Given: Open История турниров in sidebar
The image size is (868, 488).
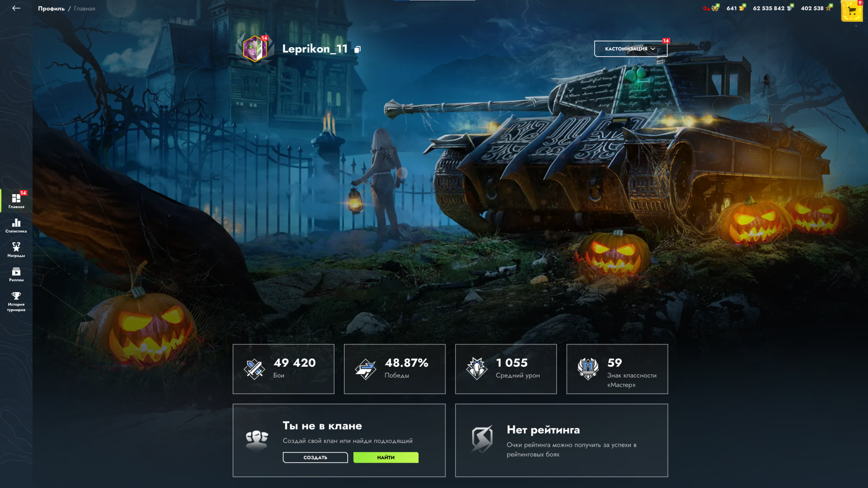Looking at the screenshot, I should 16,302.
